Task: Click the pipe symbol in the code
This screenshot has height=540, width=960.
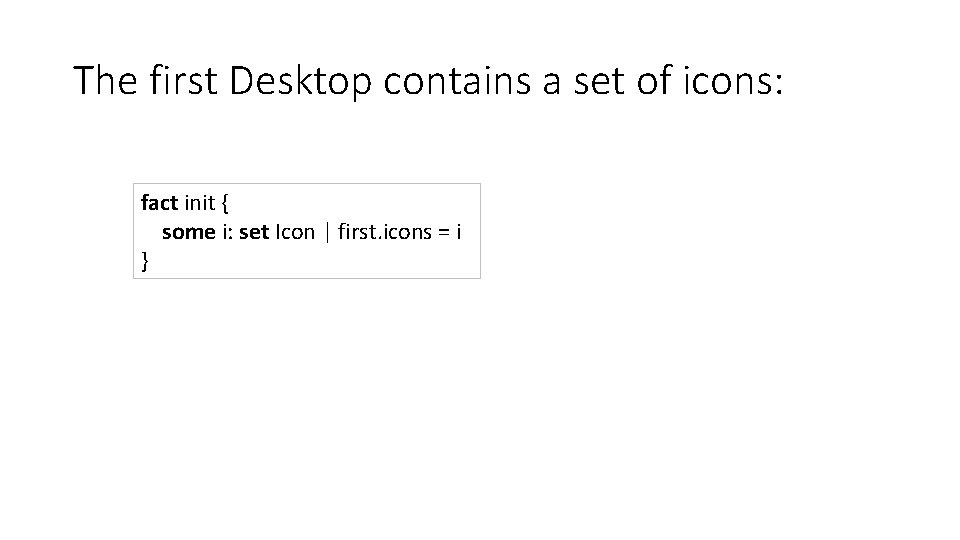Action: click(x=327, y=233)
